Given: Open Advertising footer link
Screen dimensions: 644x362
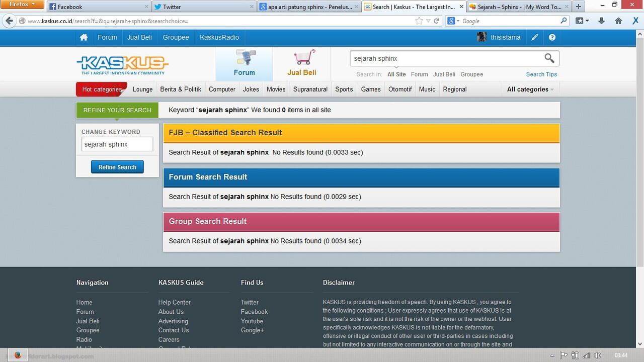Looking at the screenshot, I should click(173, 321).
